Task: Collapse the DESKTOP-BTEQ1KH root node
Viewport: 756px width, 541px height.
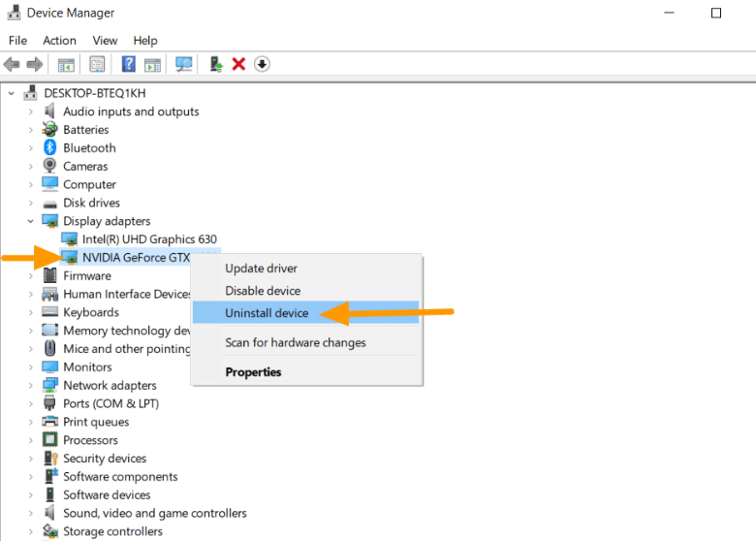Action: pos(12,93)
